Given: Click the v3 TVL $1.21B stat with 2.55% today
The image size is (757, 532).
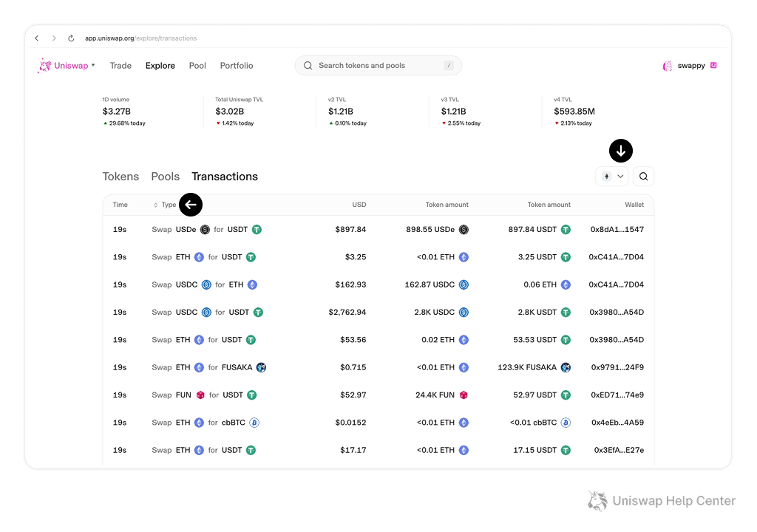Looking at the screenshot, I should [x=461, y=111].
